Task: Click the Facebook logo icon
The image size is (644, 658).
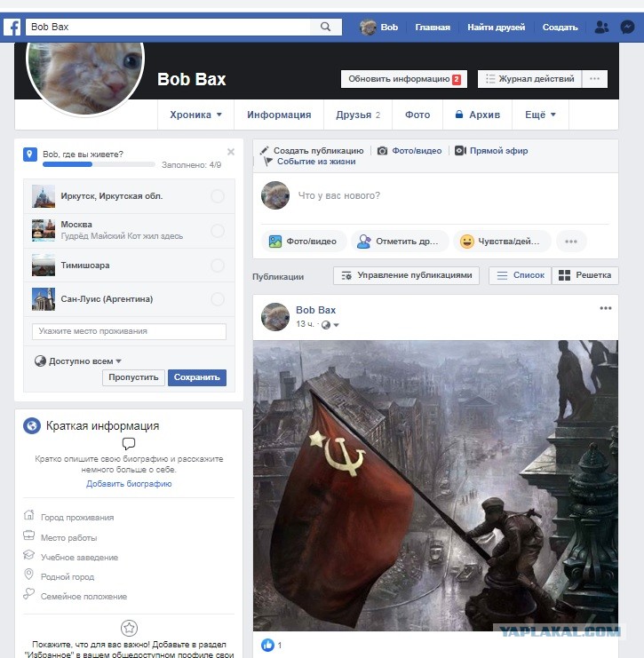Action: click(12, 28)
